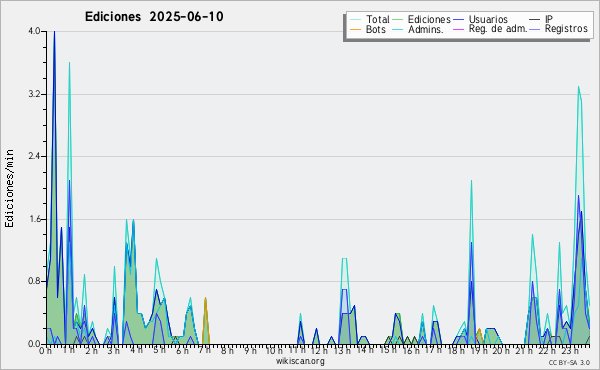600x370 pixels.
Task: Click the '19 h' x-axis label
Action: point(478,350)
